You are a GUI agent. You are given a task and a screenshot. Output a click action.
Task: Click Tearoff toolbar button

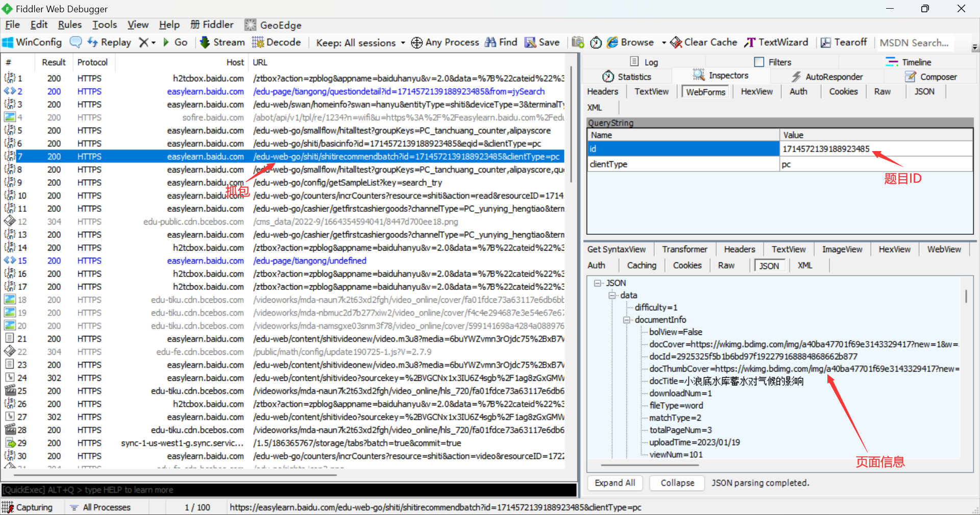[844, 42]
